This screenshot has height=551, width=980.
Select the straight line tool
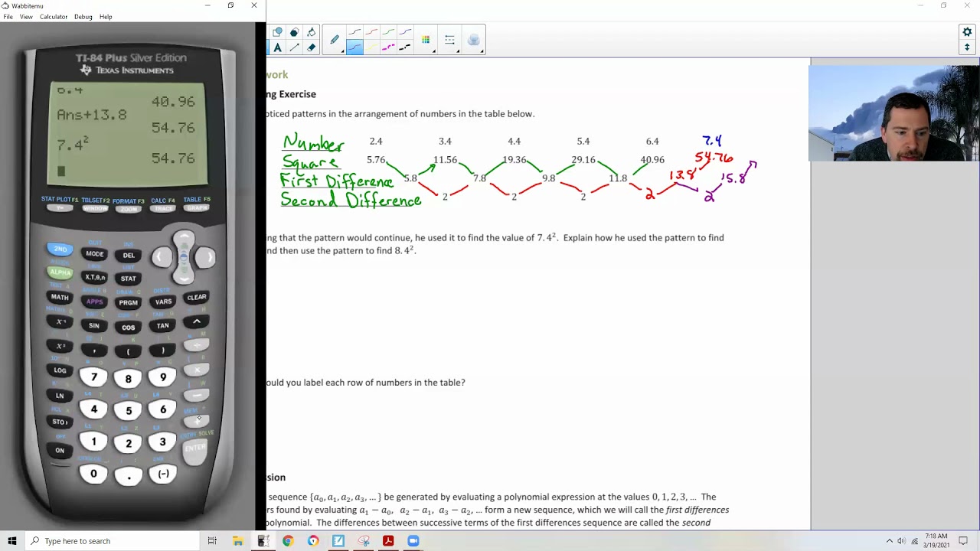294,47
